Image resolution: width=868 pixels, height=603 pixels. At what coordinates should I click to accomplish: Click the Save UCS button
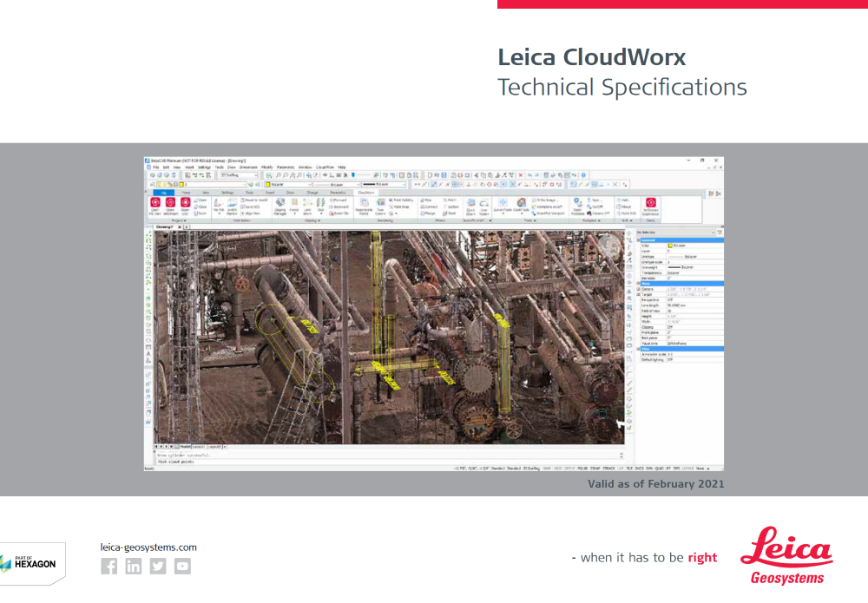pyautogui.click(x=250, y=206)
